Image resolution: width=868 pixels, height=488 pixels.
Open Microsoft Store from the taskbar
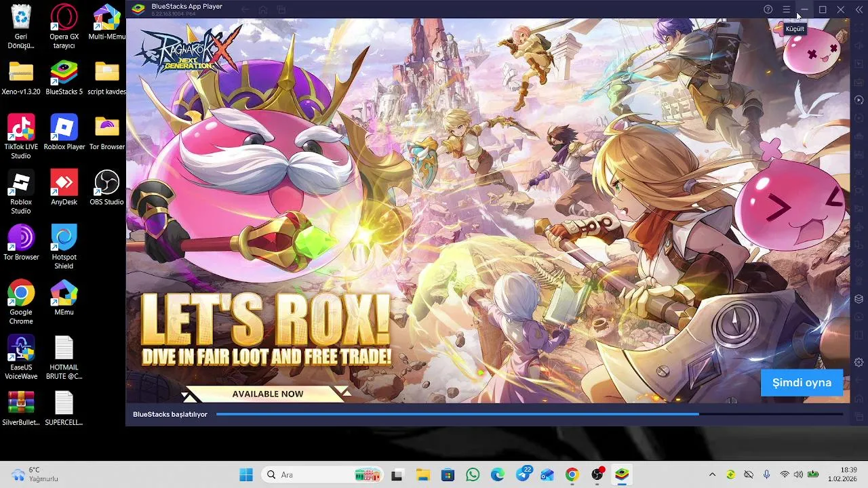point(448,474)
